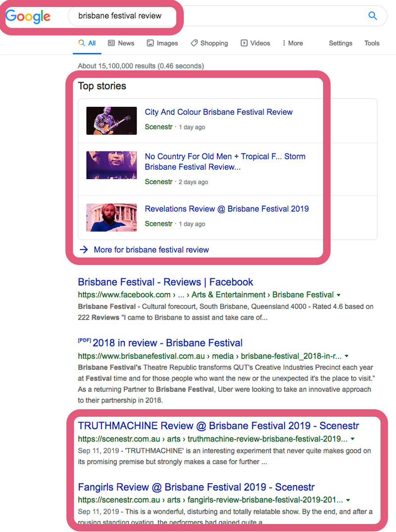Click the facebook.com breadcrumb URL text
396x532 pixels.
205,295
